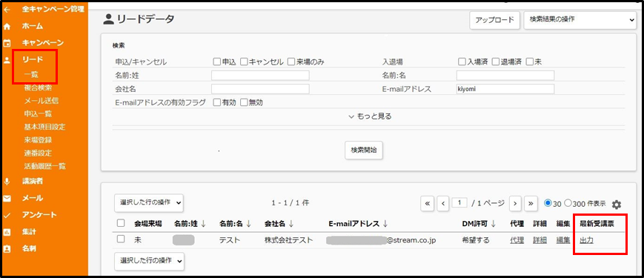Click the アップロード button
644x278 pixels.
point(494,20)
